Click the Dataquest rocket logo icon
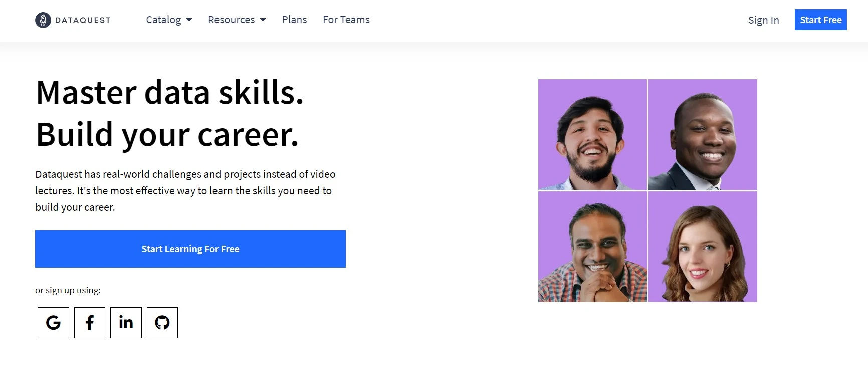The height and width of the screenshot is (389, 868). (x=43, y=20)
